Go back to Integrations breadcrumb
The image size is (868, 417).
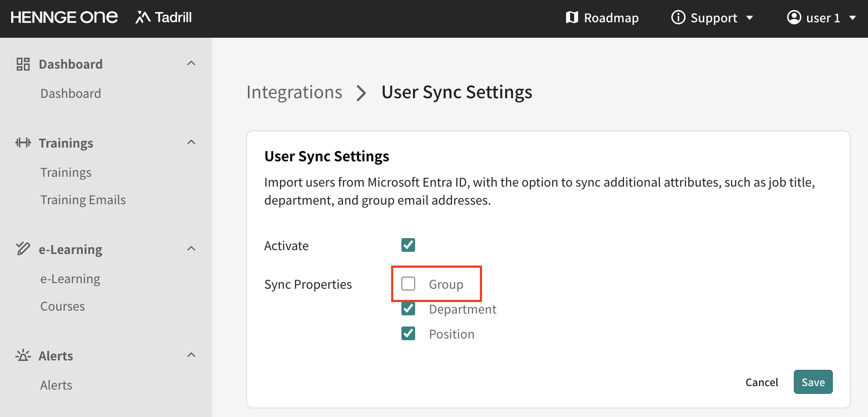coord(294,92)
